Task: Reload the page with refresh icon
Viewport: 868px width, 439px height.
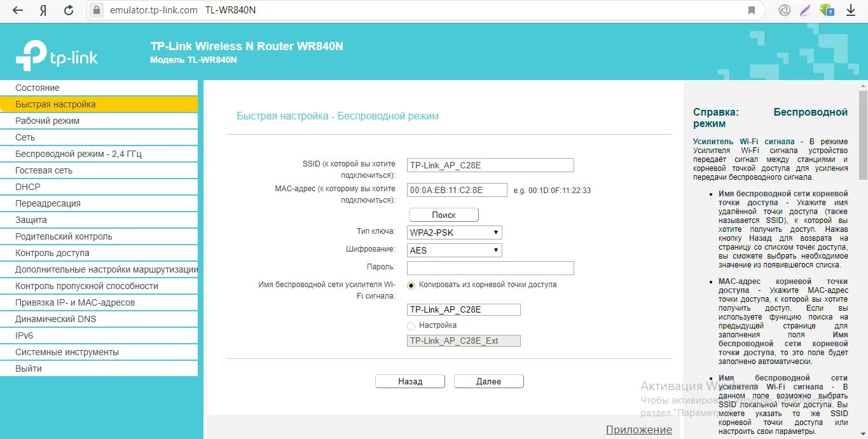Action: click(x=69, y=10)
